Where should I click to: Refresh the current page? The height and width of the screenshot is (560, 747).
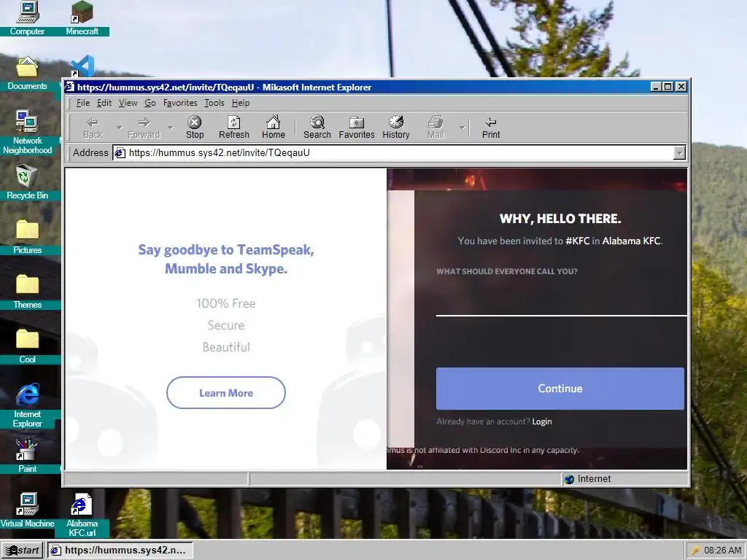(234, 128)
